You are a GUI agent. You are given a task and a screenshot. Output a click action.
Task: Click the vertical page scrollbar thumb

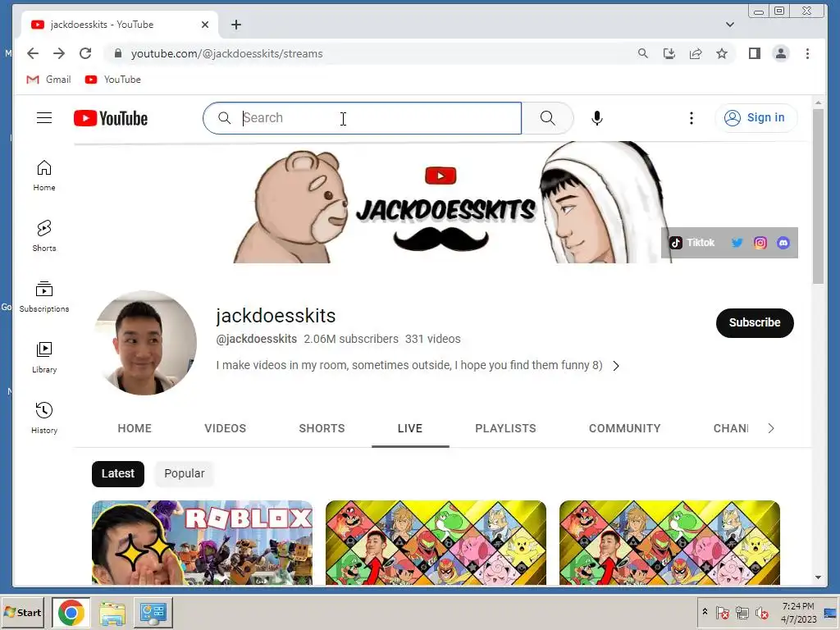[x=818, y=195]
